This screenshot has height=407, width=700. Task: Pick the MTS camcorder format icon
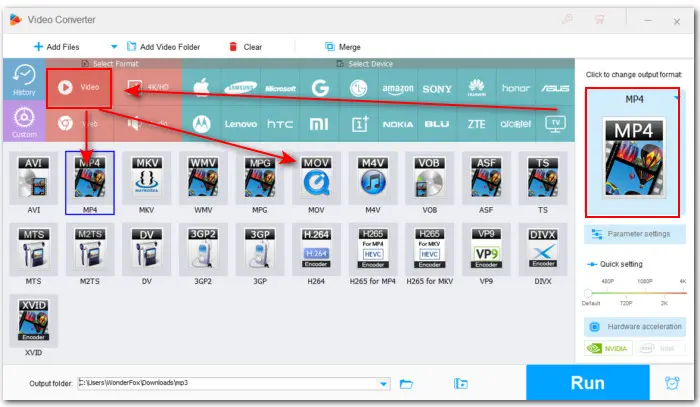(33, 249)
